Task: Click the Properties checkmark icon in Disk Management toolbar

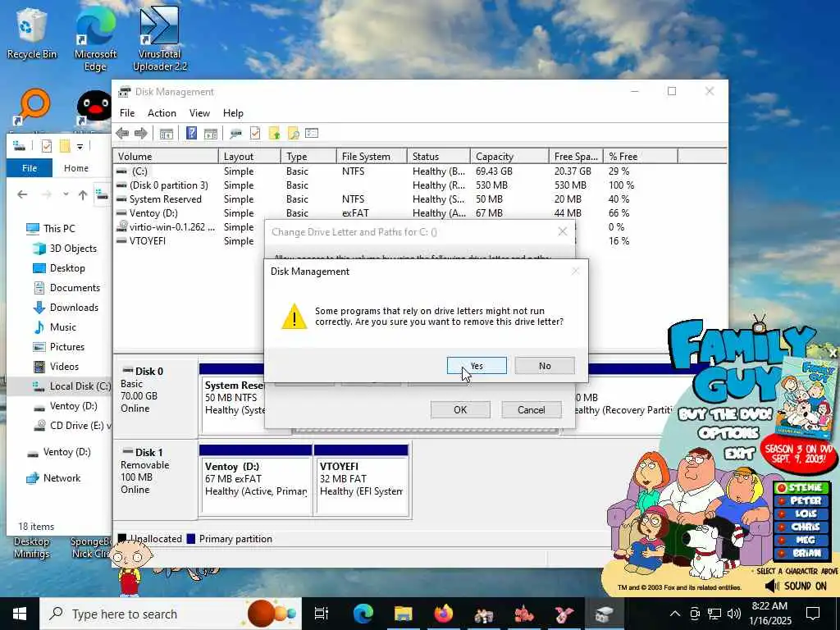Action: (255, 133)
